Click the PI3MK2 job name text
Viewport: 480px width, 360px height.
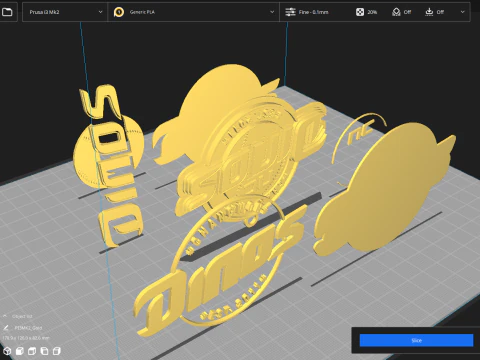(x=28, y=328)
